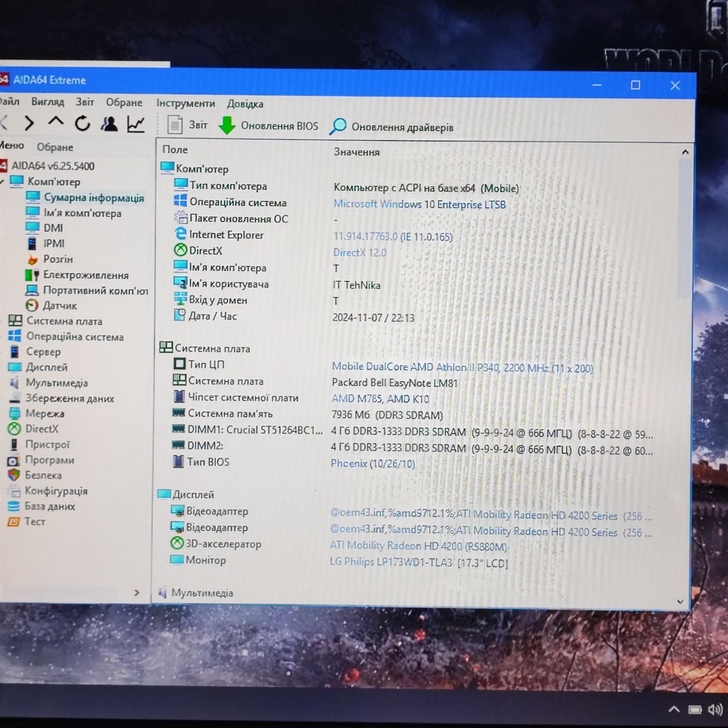
Task: Select Конфігурація in the tree
Action: [56, 490]
